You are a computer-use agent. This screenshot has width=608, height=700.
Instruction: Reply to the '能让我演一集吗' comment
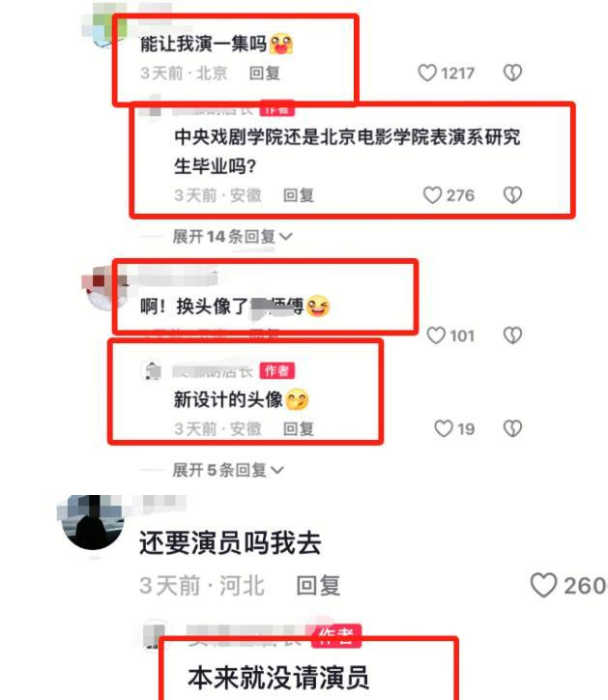pyautogui.click(x=264, y=73)
